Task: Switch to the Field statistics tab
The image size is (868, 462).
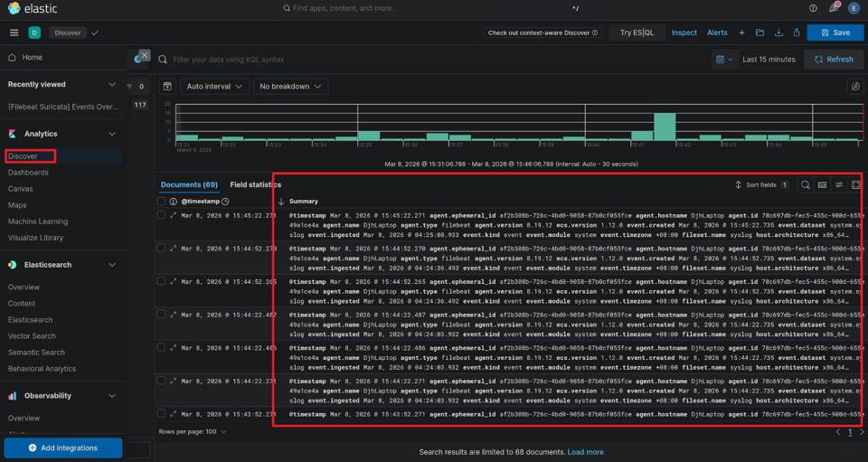Action: pos(255,184)
